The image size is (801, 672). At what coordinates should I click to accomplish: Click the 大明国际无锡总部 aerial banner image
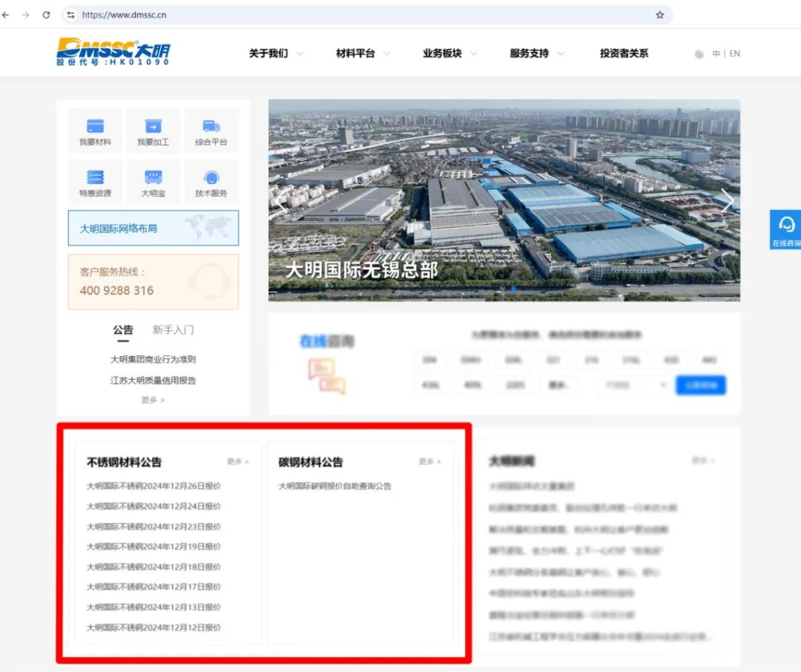[504, 200]
